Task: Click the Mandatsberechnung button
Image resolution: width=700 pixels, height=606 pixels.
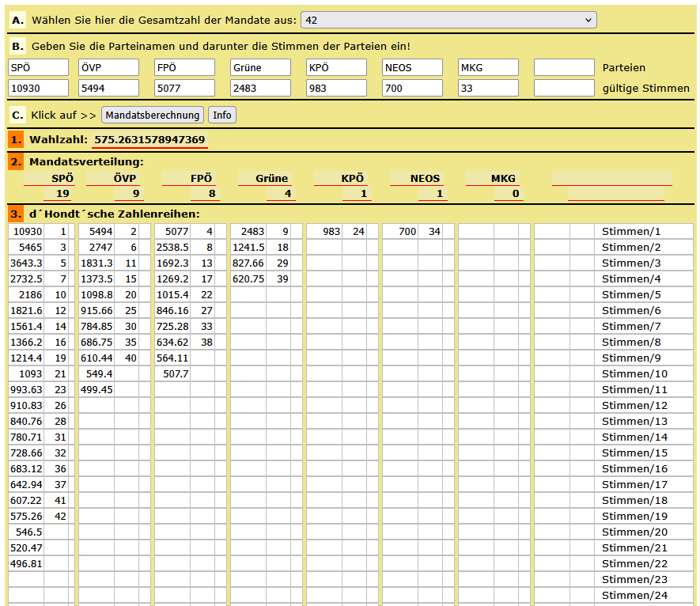Action: [153, 116]
